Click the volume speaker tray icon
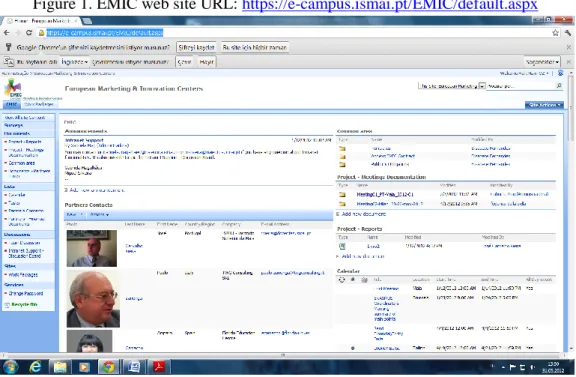 532,367
